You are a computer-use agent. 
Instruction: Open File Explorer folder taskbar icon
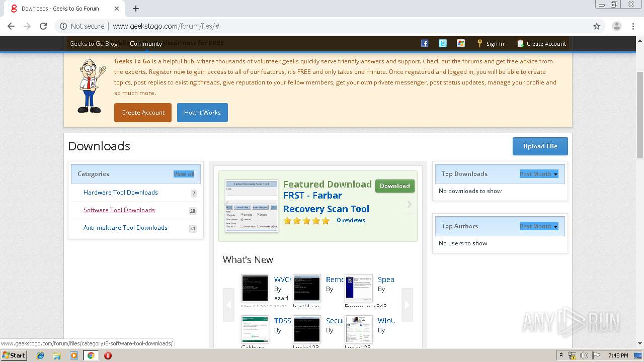pos(57,355)
